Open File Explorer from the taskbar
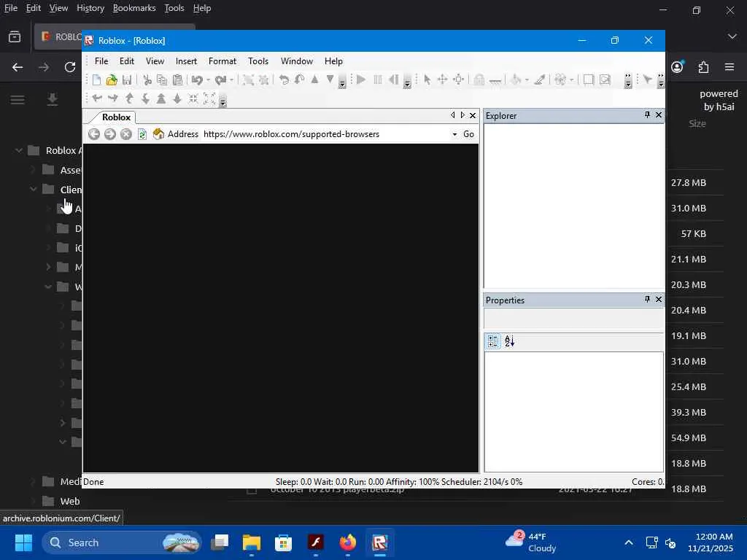 pyautogui.click(x=252, y=542)
